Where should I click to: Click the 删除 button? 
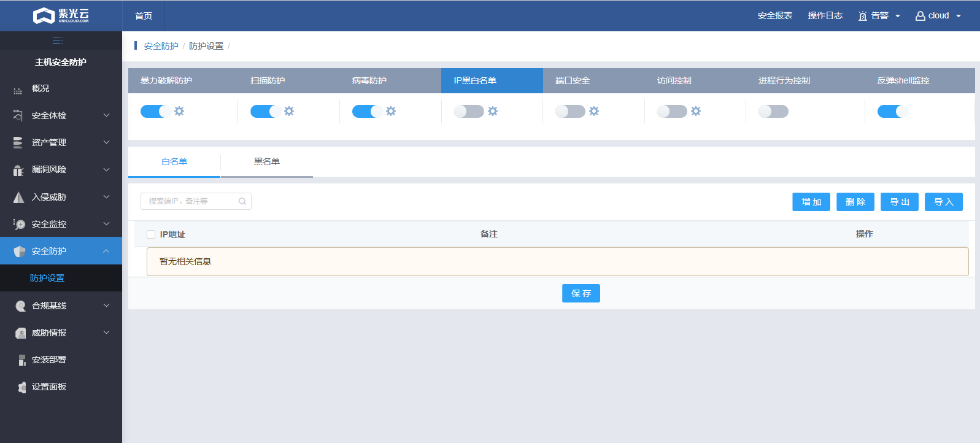coord(855,202)
